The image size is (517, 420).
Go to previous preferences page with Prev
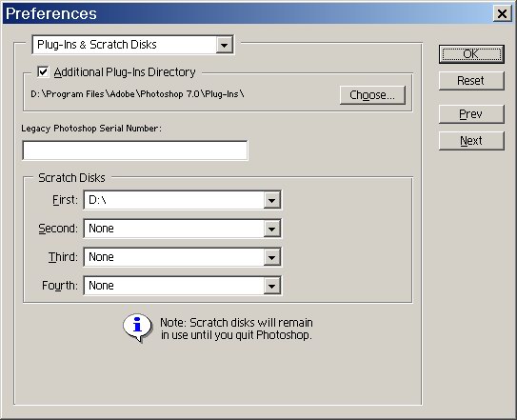pyautogui.click(x=471, y=114)
